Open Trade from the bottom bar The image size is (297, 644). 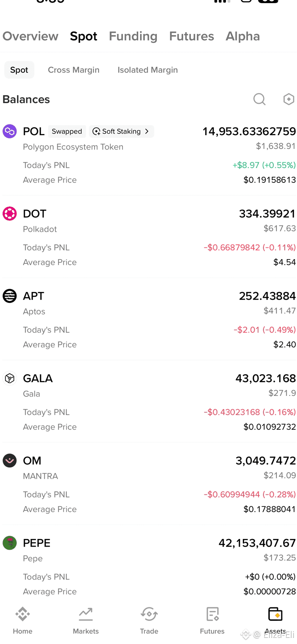point(149,621)
